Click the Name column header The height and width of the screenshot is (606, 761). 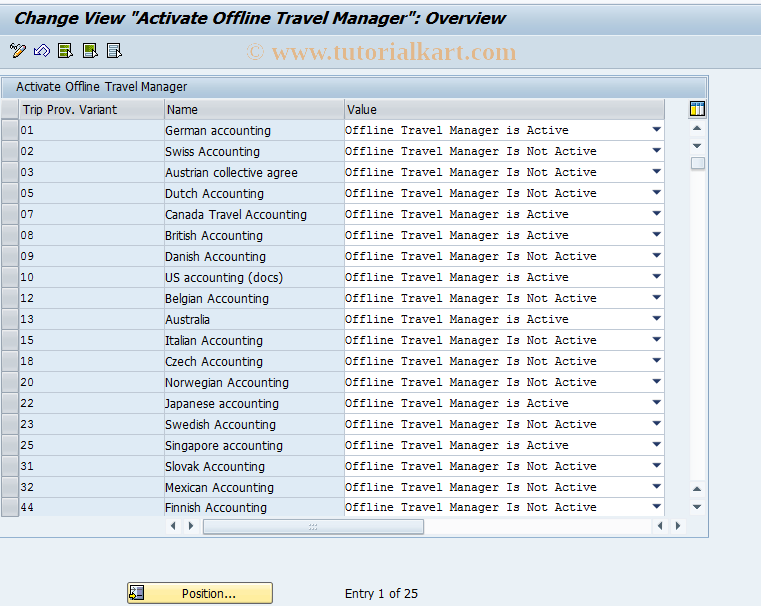(254, 109)
